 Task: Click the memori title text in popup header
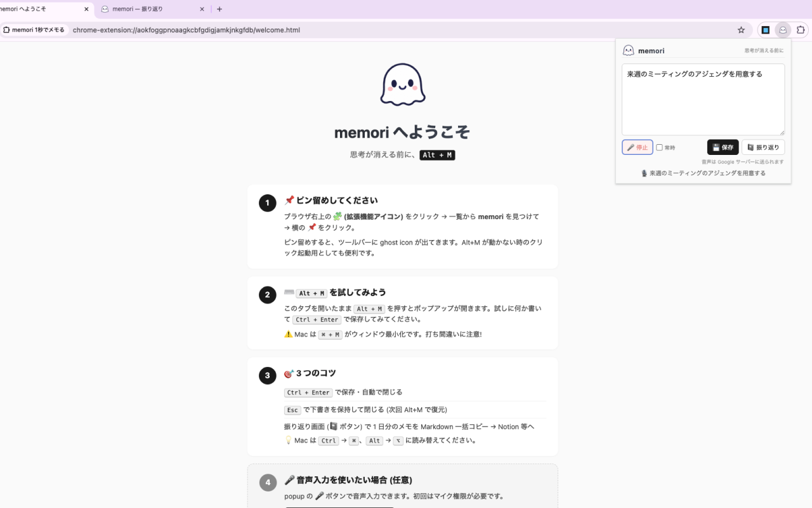tap(652, 51)
